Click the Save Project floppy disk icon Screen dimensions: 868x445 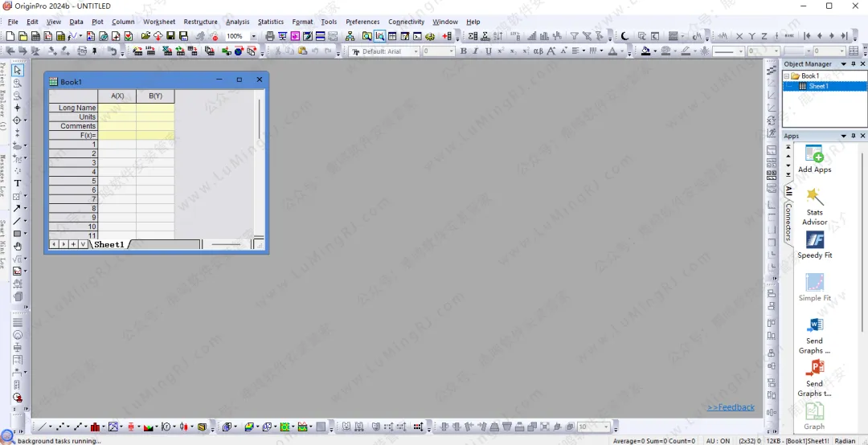click(x=171, y=36)
